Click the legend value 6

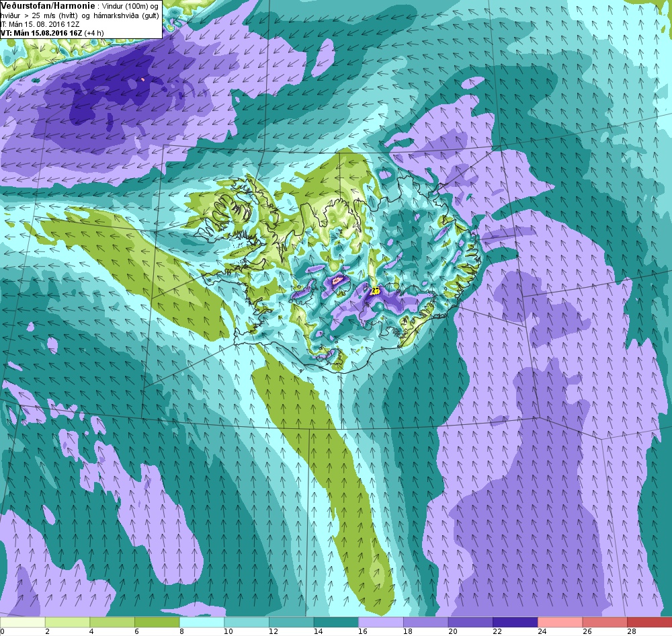click(x=136, y=631)
